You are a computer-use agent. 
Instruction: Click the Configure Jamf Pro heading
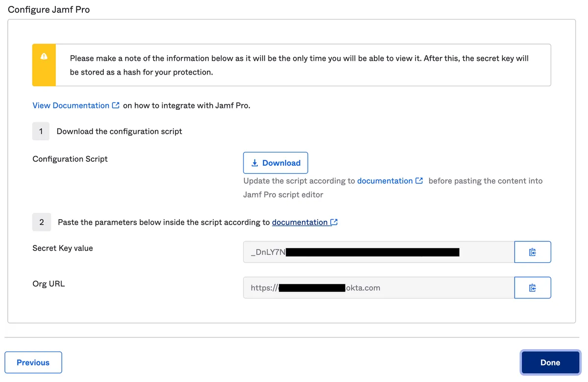click(x=49, y=9)
